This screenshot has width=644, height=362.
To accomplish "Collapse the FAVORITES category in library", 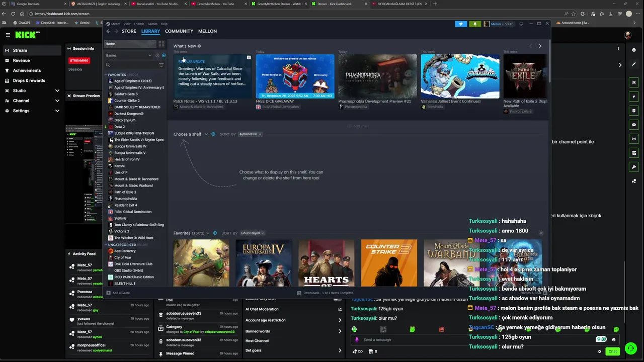I will [x=106, y=75].
